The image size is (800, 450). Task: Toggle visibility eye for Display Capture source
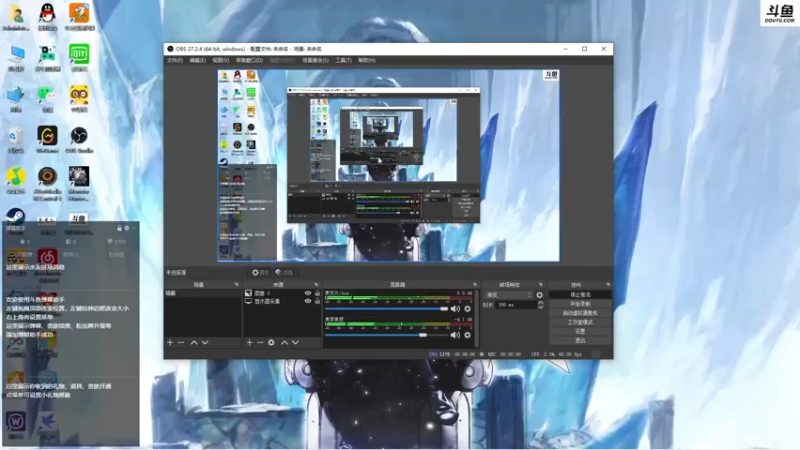308,301
